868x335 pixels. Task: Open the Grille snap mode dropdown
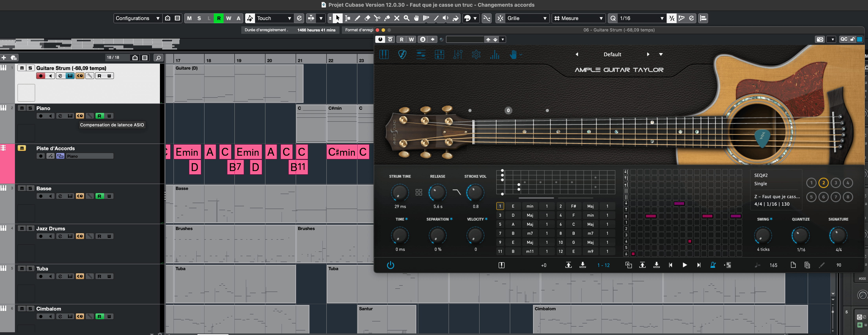(x=522, y=18)
